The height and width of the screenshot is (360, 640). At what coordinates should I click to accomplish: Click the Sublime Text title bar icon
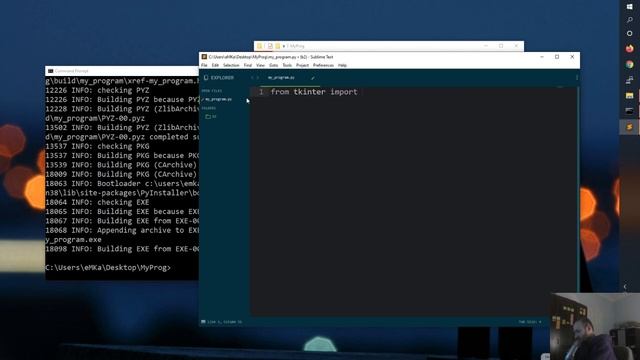204,57
